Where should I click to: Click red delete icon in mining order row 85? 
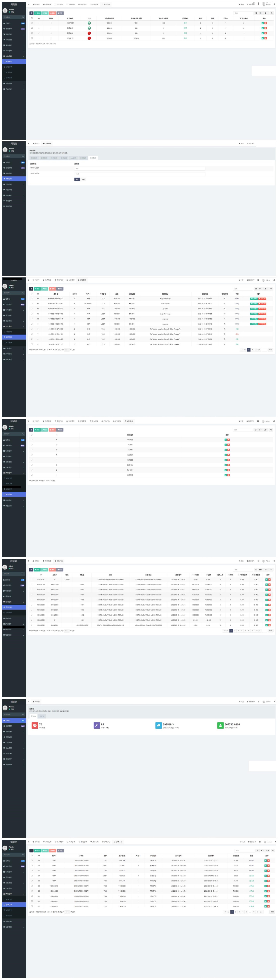pyautogui.click(x=268, y=906)
